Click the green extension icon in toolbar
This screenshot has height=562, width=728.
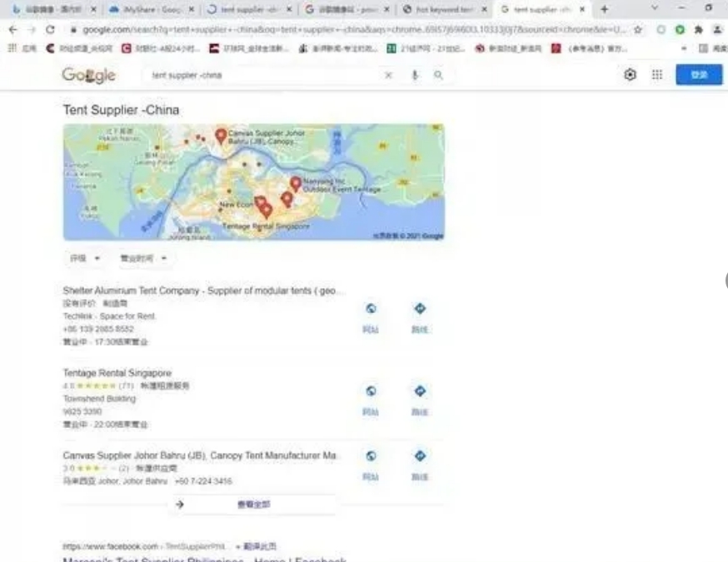681,30
